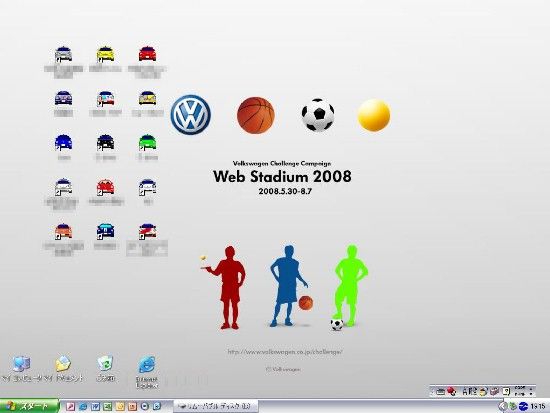Toggle the CAPS/KANA indicator on language bar
The height and width of the screenshot is (413, 550).
click(520, 391)
